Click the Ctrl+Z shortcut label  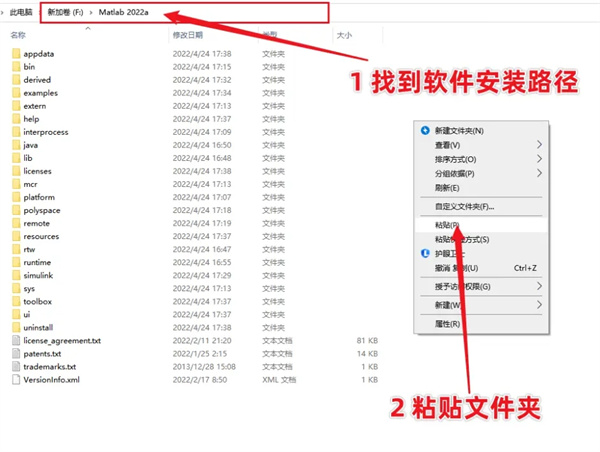pos(525,268)
